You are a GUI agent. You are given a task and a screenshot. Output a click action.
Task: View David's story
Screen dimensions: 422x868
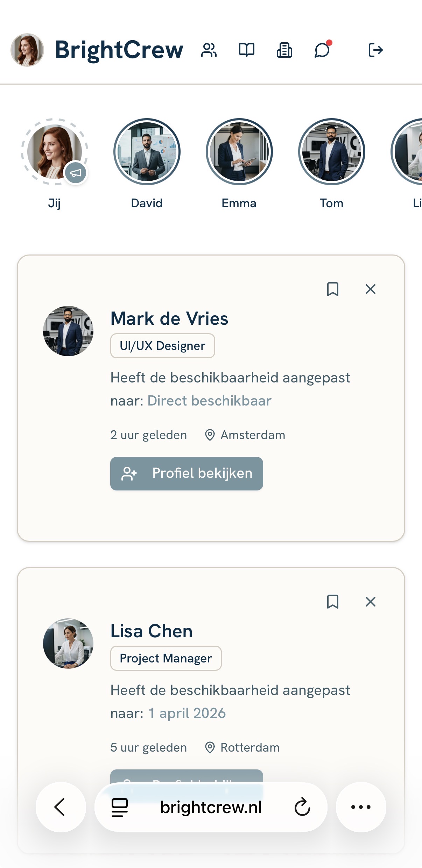click(147, 152)
